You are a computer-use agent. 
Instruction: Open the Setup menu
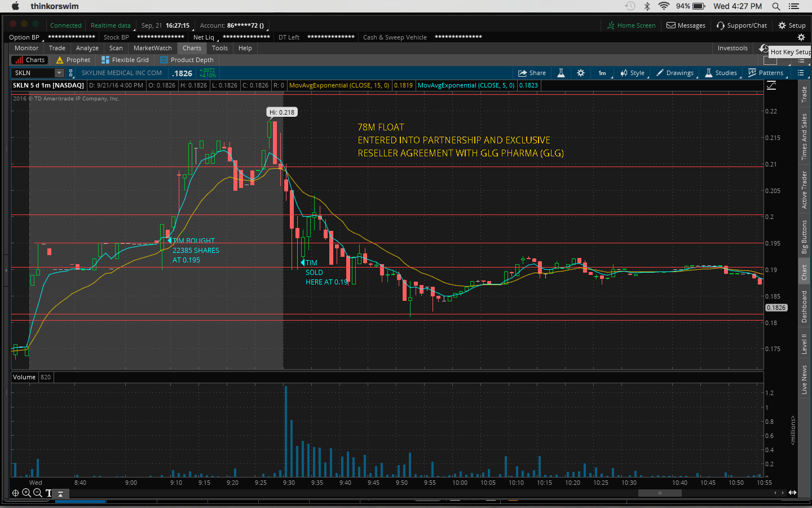click(792, 25)
